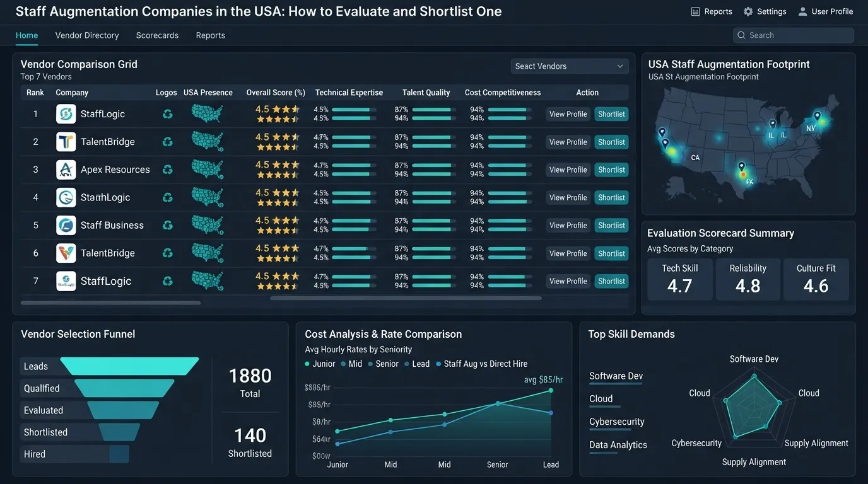This screenshot has height=484, width=868.
Task: Shortlist rank 7 StaffLogic
Action: [x=611, y=281]
